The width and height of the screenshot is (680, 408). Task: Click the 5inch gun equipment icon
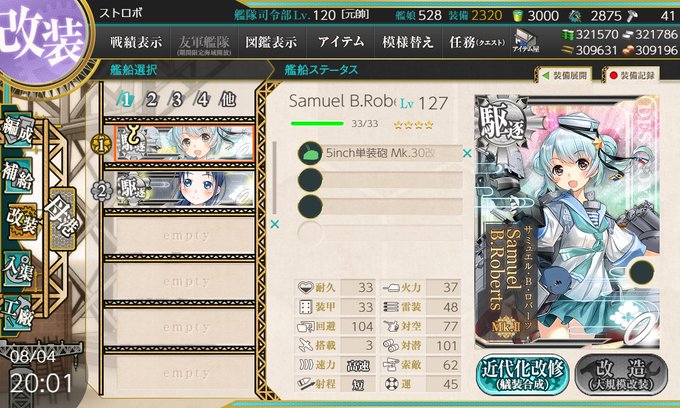(x=310, y=153)
